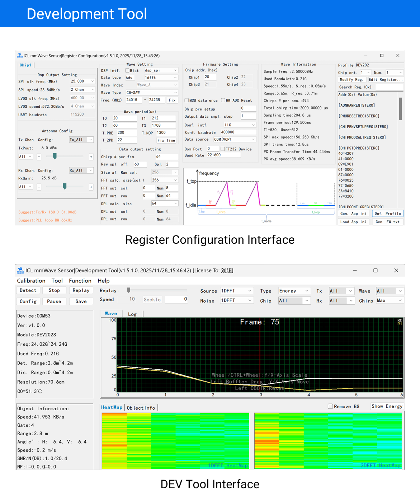The width and height of the screenshot is (420, 504).
Task: Enable the Bist checkbox
Action: (127, 70)
